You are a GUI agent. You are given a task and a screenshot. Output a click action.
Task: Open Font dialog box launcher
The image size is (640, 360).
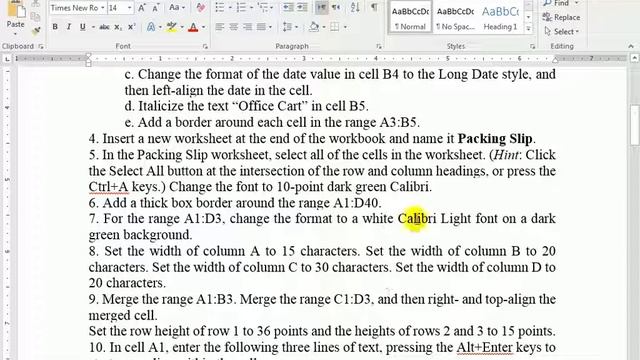click(205, 47)
